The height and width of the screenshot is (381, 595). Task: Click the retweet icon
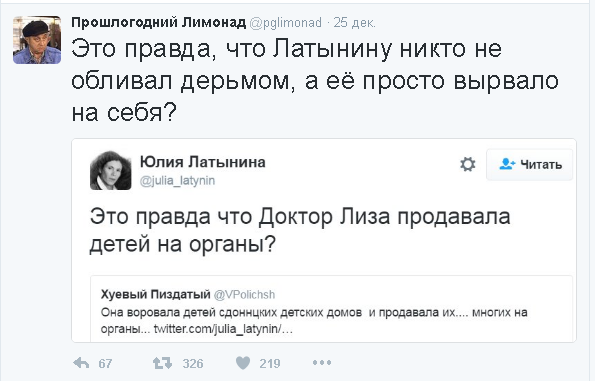click(x=162, y=363)
